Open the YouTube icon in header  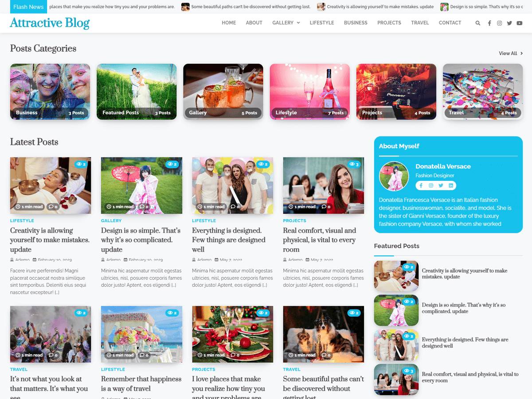point(520,23)
